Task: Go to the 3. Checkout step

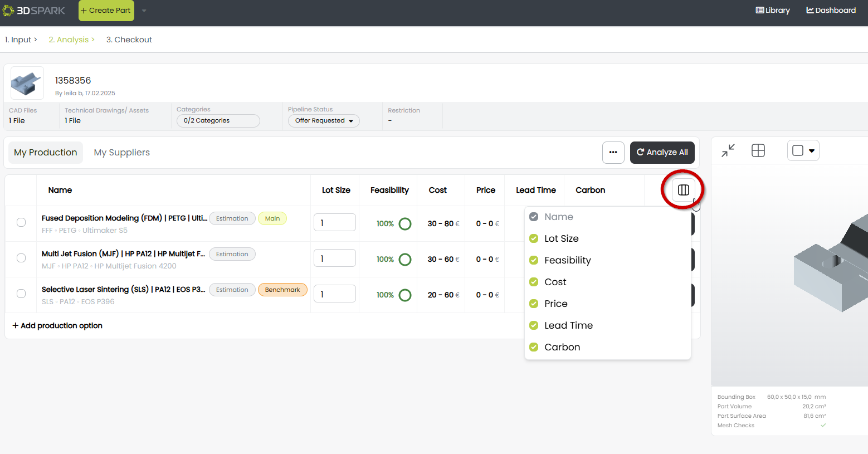Action: coord(129,40)
